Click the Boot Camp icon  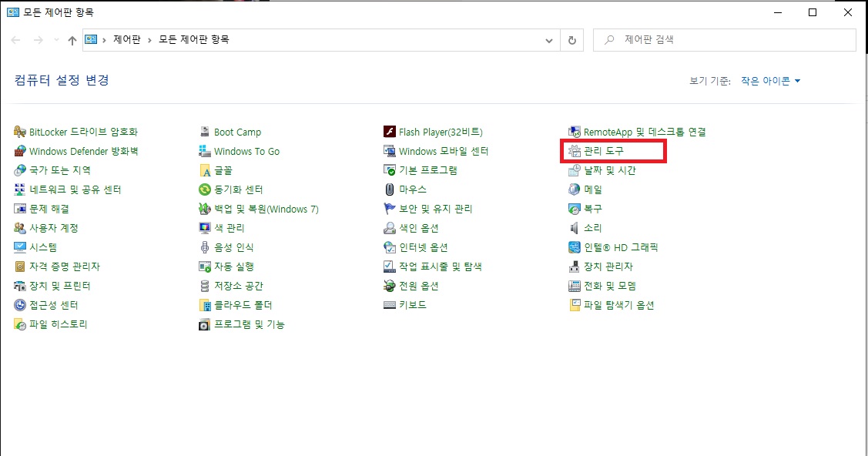pyautogui.click(x=205, y=132)
